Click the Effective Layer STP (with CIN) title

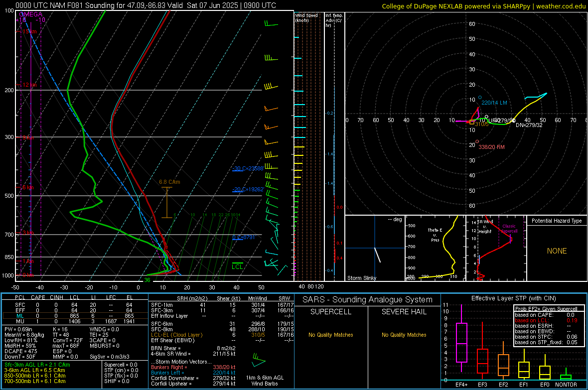pyautogui.click(x=513, y=298)
